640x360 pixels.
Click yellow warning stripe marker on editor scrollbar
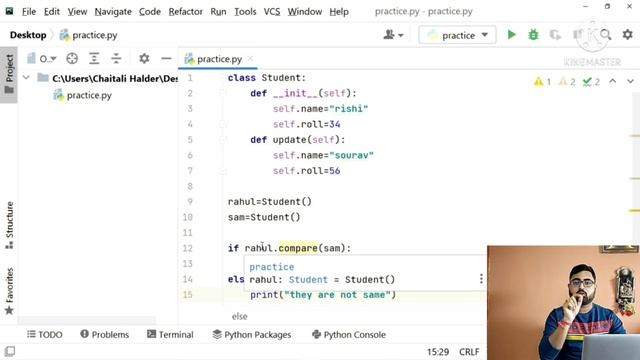[x=635, y=210]
